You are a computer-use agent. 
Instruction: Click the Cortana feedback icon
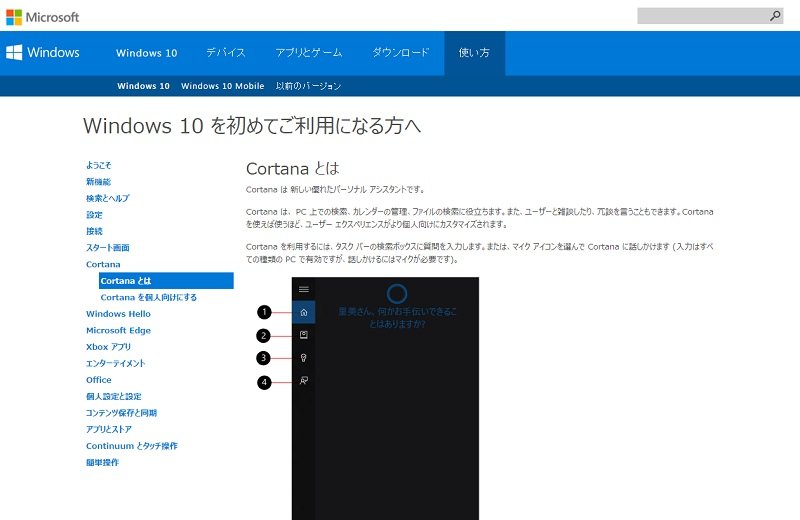(304, 381)
